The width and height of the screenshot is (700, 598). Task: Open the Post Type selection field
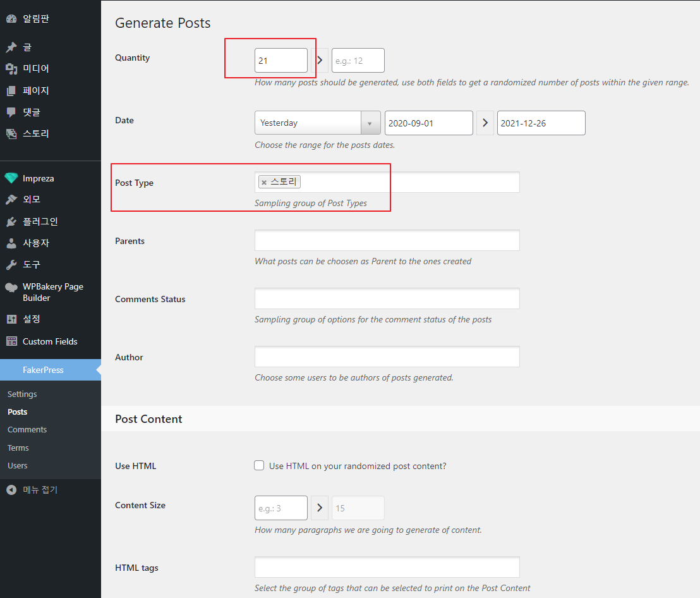pyautogui.click(x=387, y=182)
